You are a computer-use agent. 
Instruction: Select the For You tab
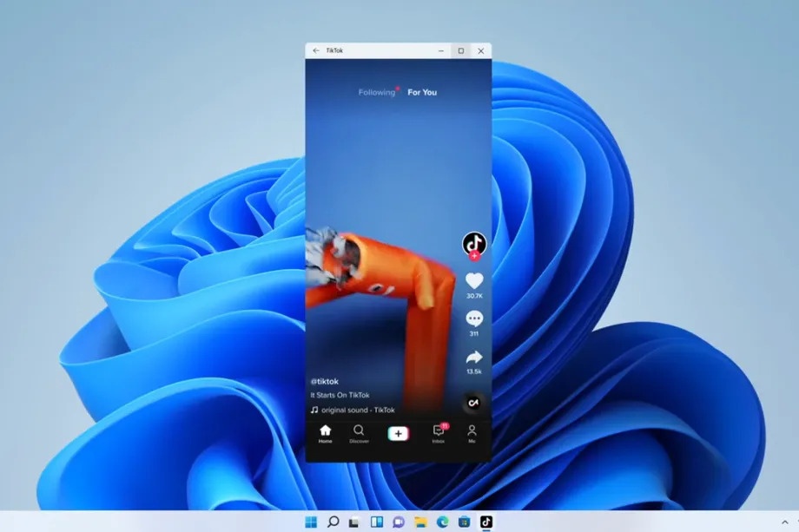click(422, 92)
